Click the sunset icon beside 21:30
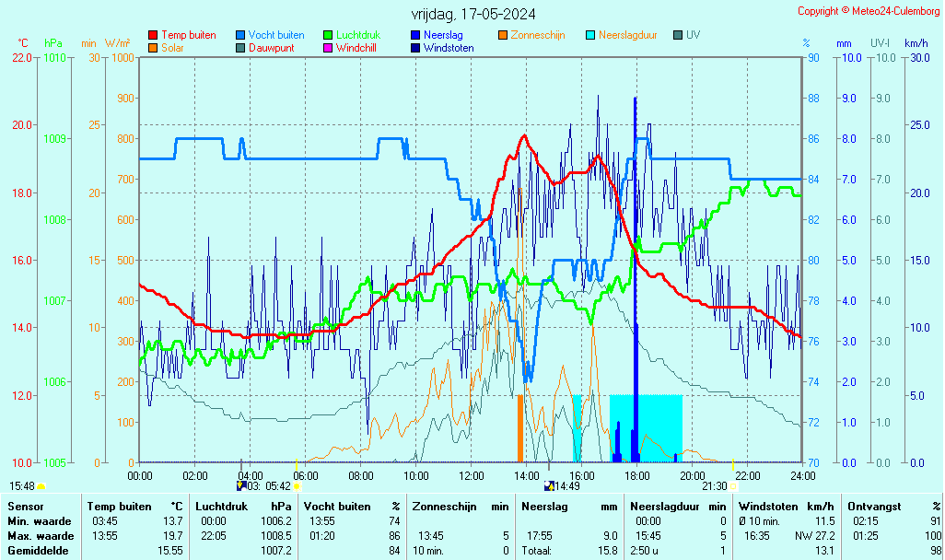Image resolution: width=945 pixels, height=560 pixels. tap(734, 485)
